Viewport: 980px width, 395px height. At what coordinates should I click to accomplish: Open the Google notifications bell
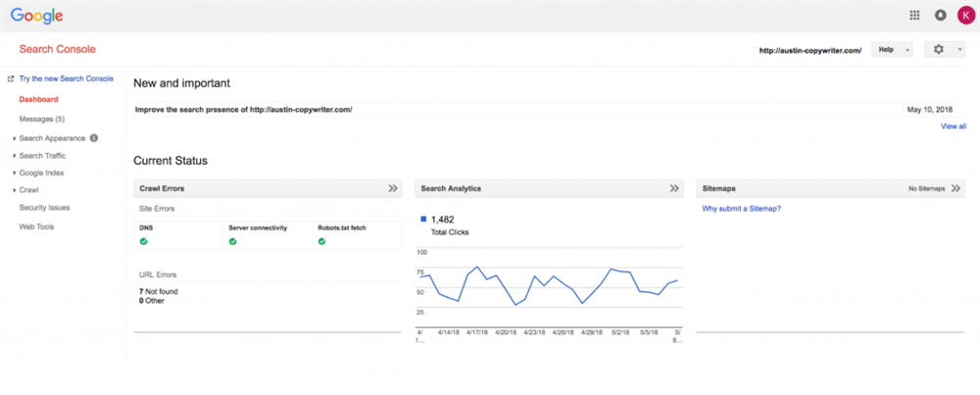click(940, 16)
